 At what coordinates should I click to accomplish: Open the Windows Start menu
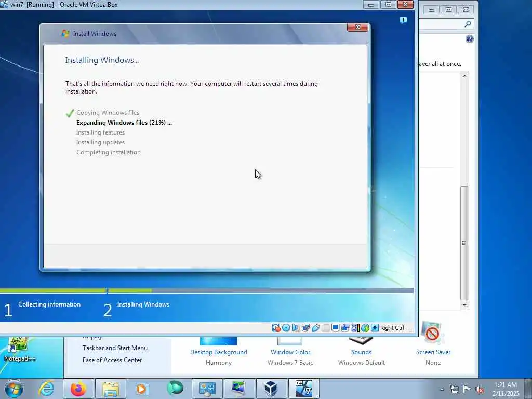tap(14, 389)
